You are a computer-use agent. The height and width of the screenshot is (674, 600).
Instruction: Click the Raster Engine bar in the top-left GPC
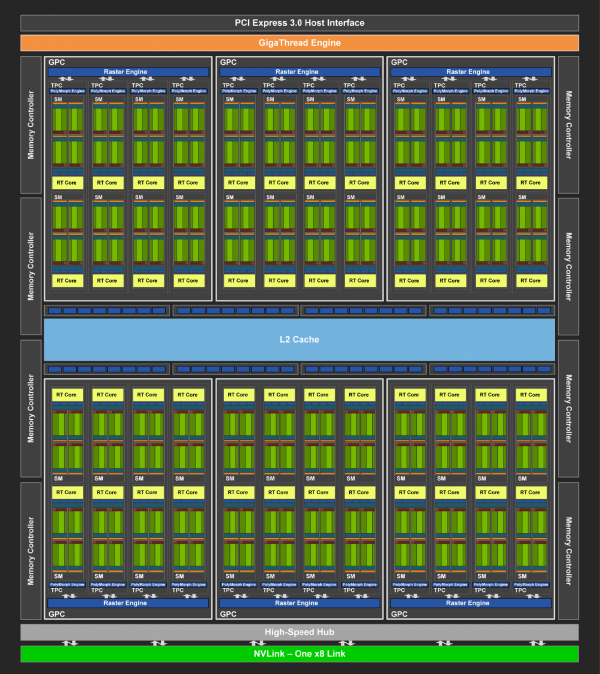(x=128, y=72)
